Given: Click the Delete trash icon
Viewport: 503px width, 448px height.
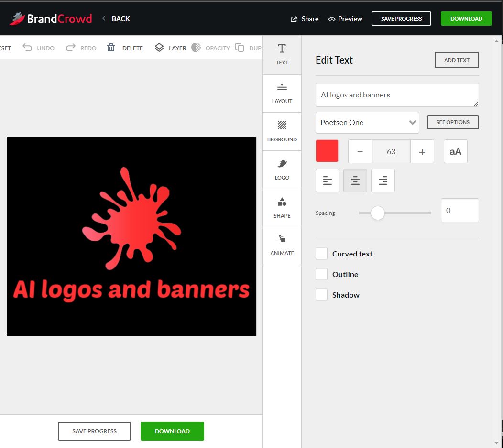Looking at the screenshot, I should coord(110,47).
